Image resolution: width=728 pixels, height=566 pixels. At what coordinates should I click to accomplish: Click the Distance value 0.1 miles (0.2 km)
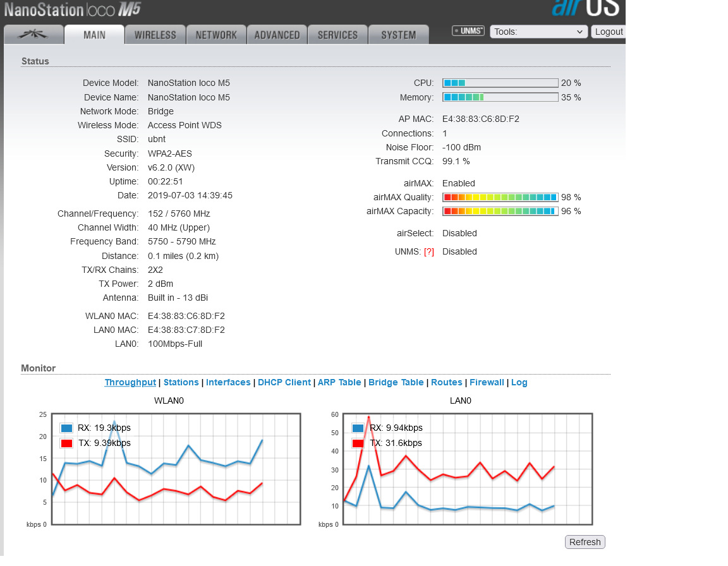(x=183, y=256)
